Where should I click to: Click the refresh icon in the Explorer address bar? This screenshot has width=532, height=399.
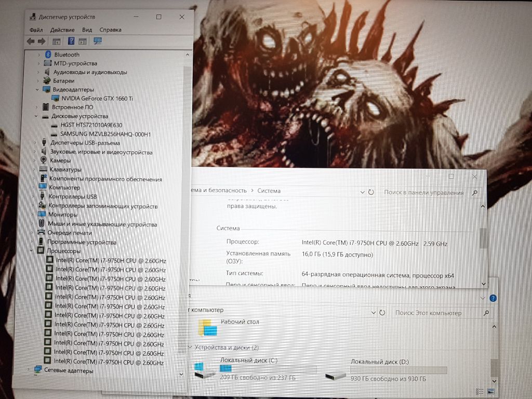pos(382,313)
